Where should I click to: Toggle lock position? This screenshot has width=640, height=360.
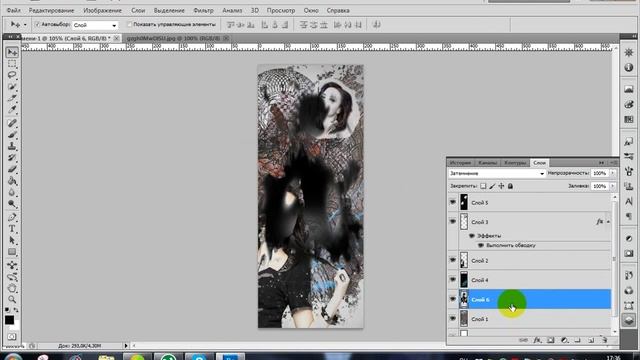(501, 186)
